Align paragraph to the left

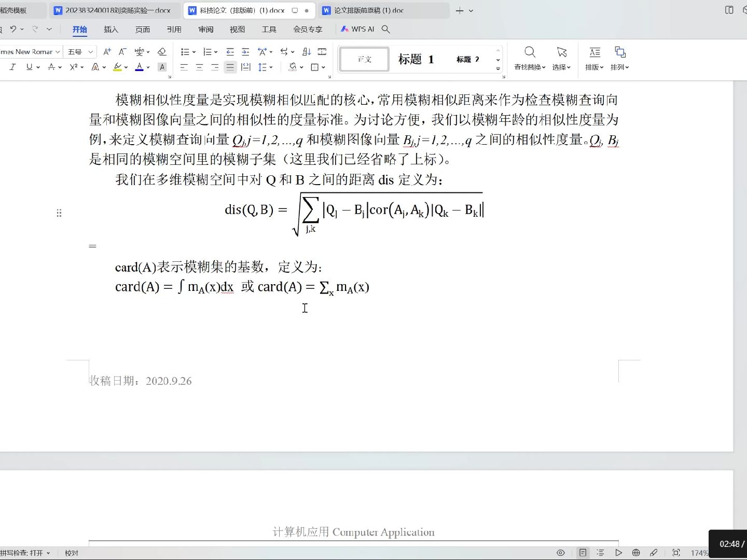184,67
